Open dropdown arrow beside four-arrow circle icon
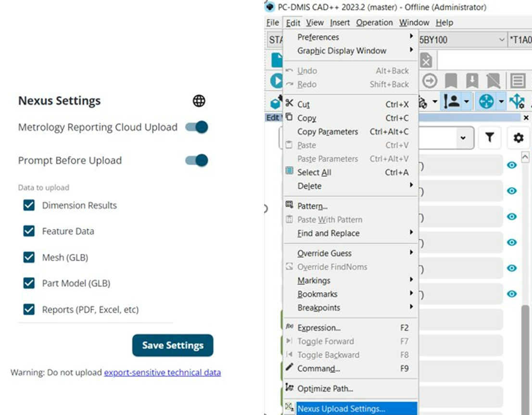This screenshot has height=415, width=532. pos(501,101)
